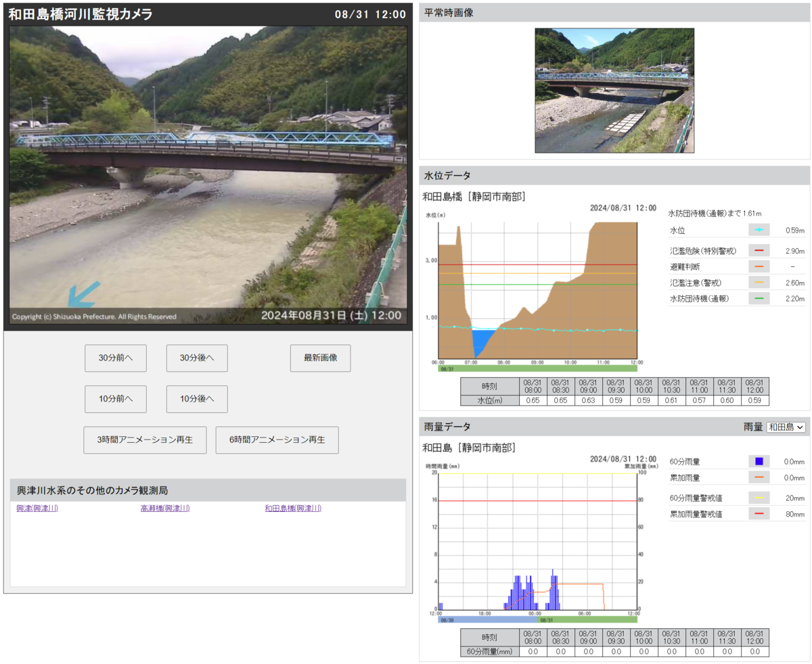Image resolution: width=812 pixels, height=664 pixels.
Task: Click the orange 累加雨量 legend swatch
Action: pos(759,477)
